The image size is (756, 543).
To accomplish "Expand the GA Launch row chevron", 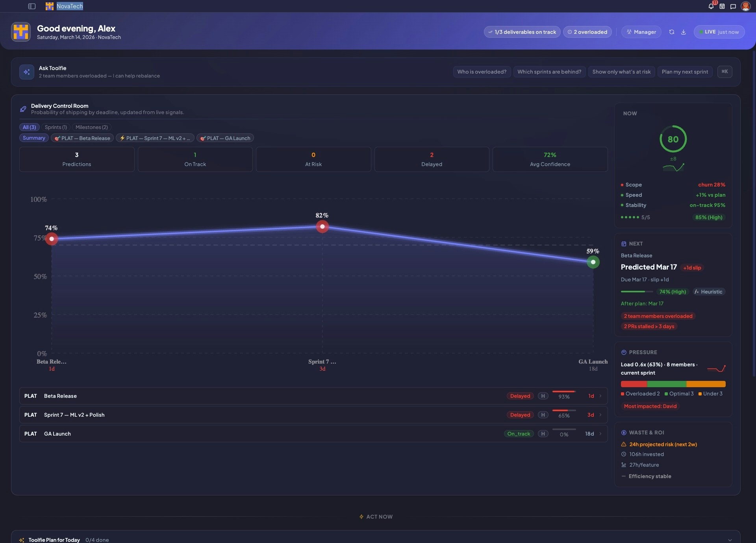I will pyautogui.click(x=600, y=434).
